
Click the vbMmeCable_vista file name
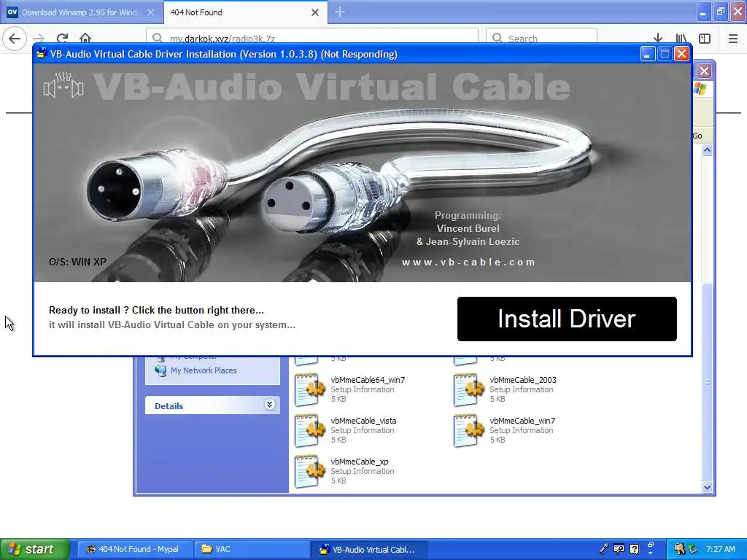363,421
